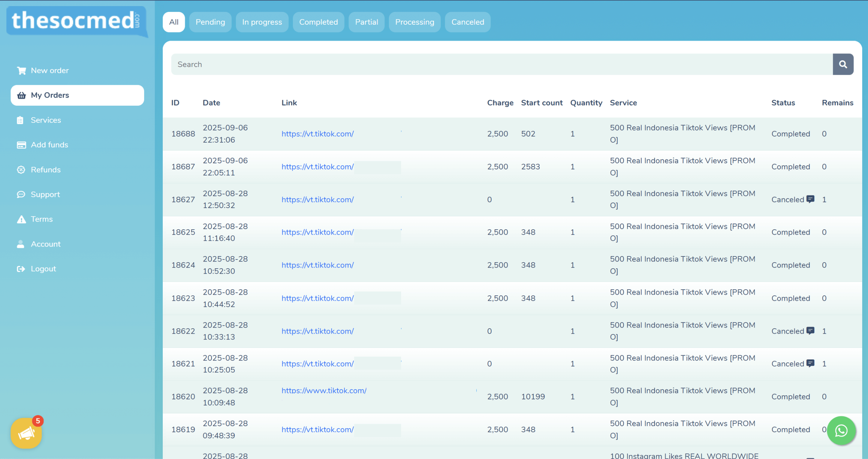The image size is (868, 459).
Task: Filter orders by Pending tab
Action: (x=210, y=22)
